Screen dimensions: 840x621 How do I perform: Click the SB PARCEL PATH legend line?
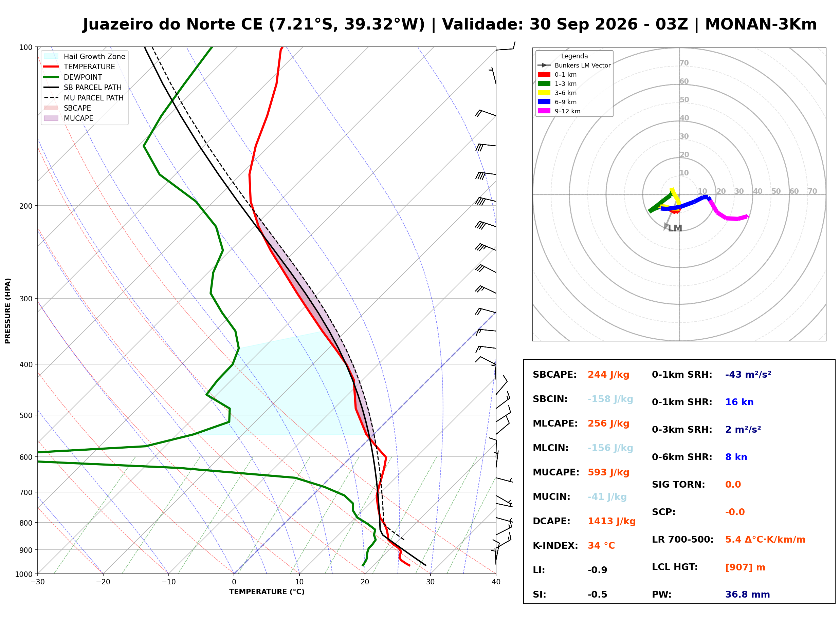(x=51, y=87)
